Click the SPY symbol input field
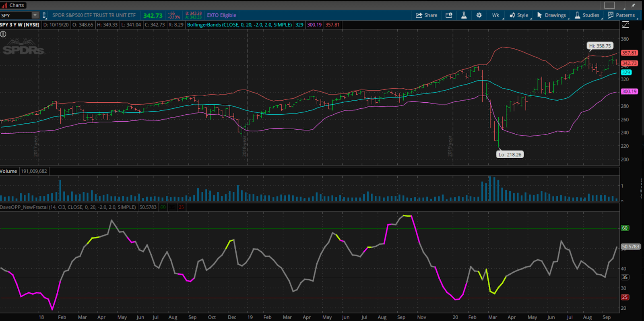The height and width of the screenshot is (321, 644). coord(16,15)
